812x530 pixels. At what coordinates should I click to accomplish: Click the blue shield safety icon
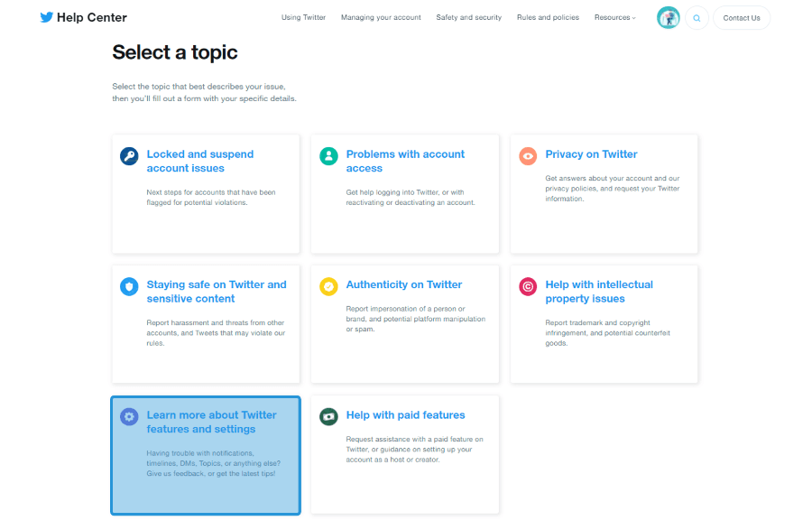pos(129,286)
